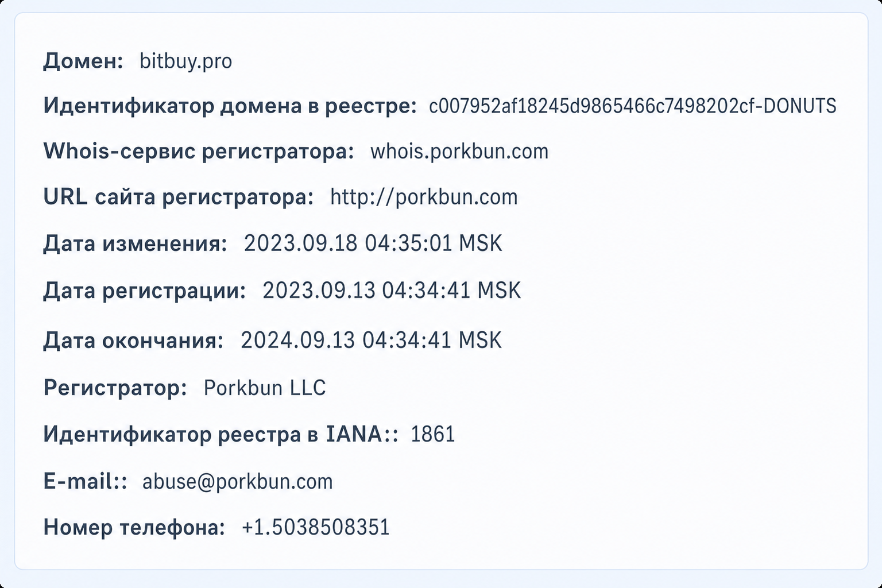882x588 pixels.
Task: Click the "Идентификатор домена в реестре:" label
Action: click(x=230, y=106)
